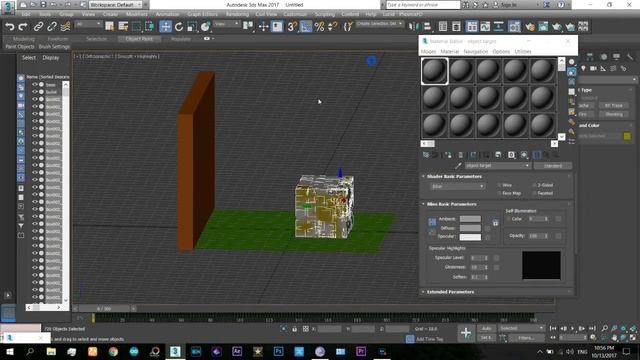The width and height of the screenshot is (640, 360).
Task: Toggle Window/Crossing selection mode
Action: tap(150, 27)
